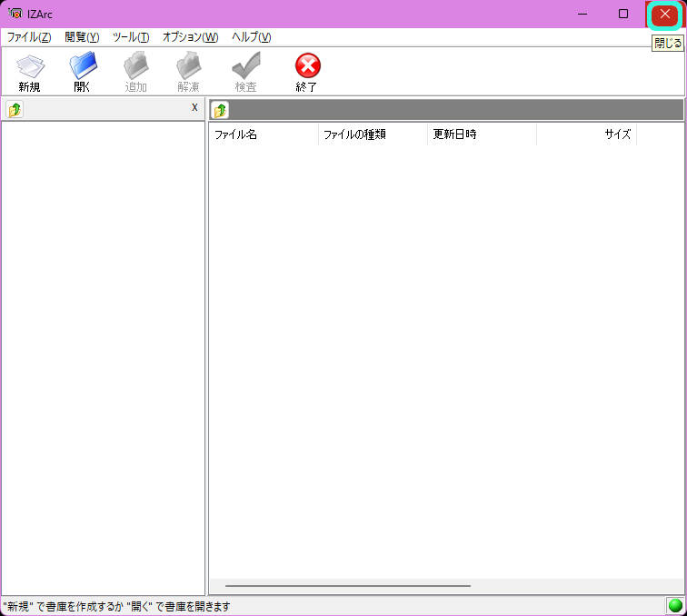Sort by the ファイル名 column header
Screen dimensions: 687x616
click(264, 134)
